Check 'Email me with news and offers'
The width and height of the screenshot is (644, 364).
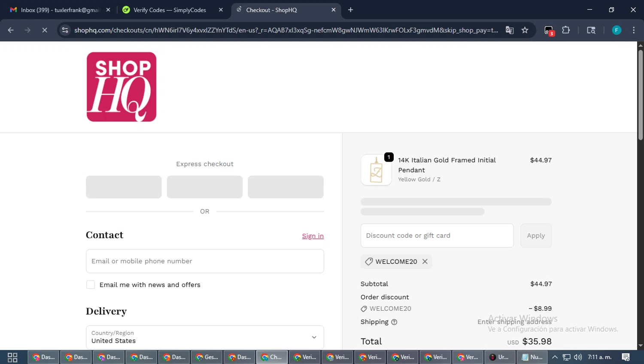coord(91,284)
